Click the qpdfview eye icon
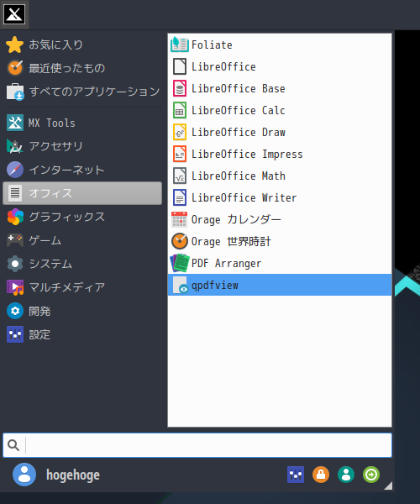 click(x=179, y=285)
